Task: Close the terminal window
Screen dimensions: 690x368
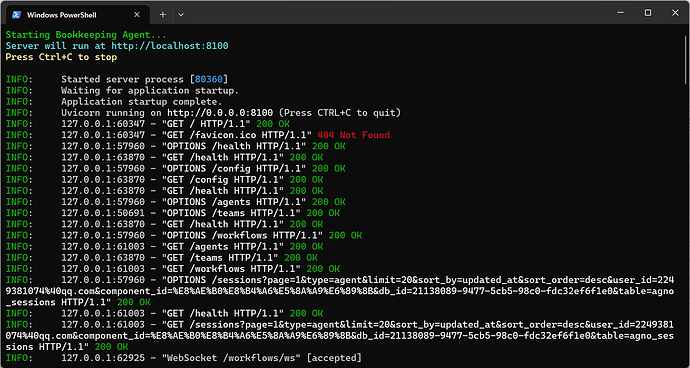Action: pos(675,13)
